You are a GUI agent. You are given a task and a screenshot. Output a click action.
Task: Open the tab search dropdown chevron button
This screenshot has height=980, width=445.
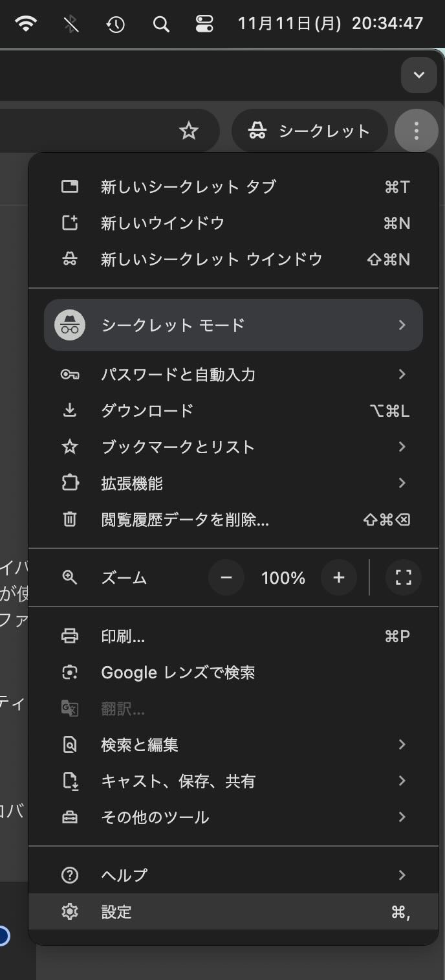[x=418, y=75]
